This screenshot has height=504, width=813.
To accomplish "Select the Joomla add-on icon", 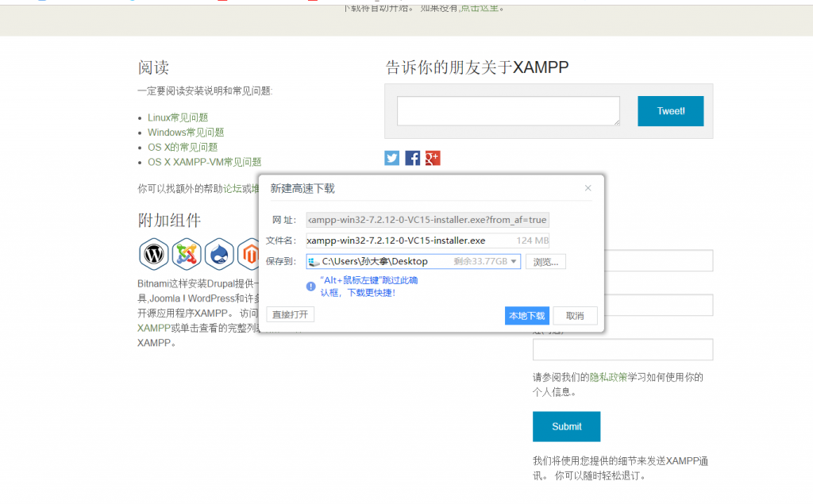I will 186,254.
